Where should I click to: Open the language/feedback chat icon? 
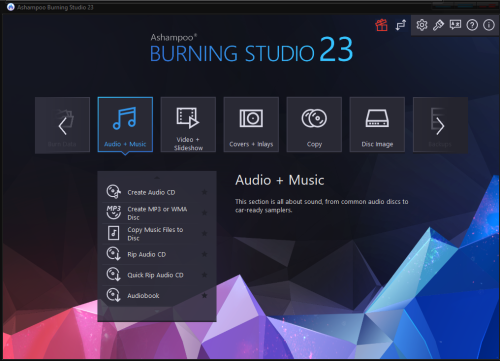(455, 25)
